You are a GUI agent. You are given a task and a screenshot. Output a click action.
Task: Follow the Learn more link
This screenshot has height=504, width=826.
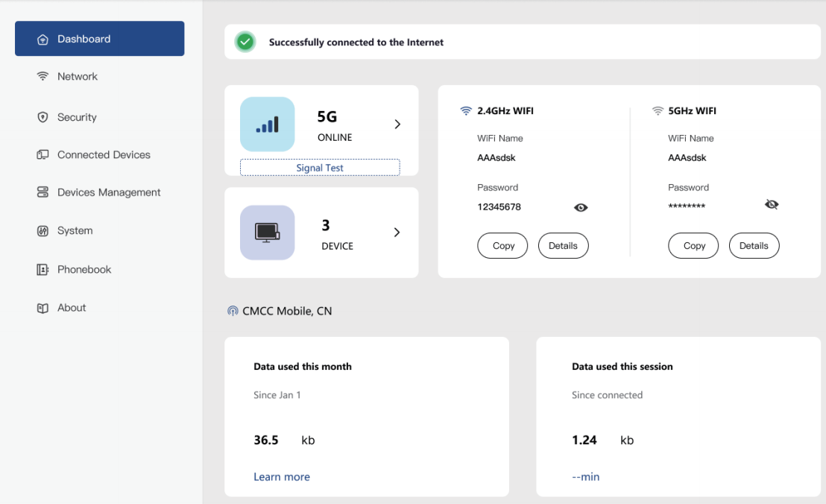tap(282, 476)
